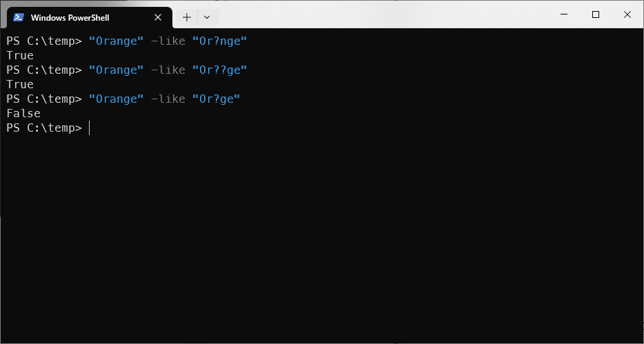Click the "Or??ge" pattern string
The width and height of the screenshot is (644, 344).
pos(220,70)
